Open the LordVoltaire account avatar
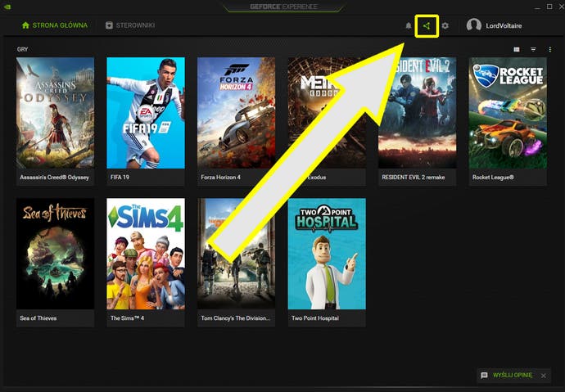 [474, 25]
